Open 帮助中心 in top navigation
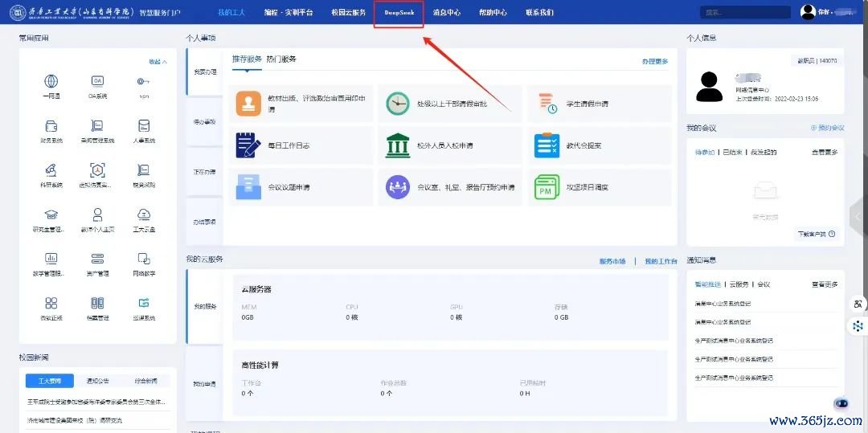 pos(493,12)
